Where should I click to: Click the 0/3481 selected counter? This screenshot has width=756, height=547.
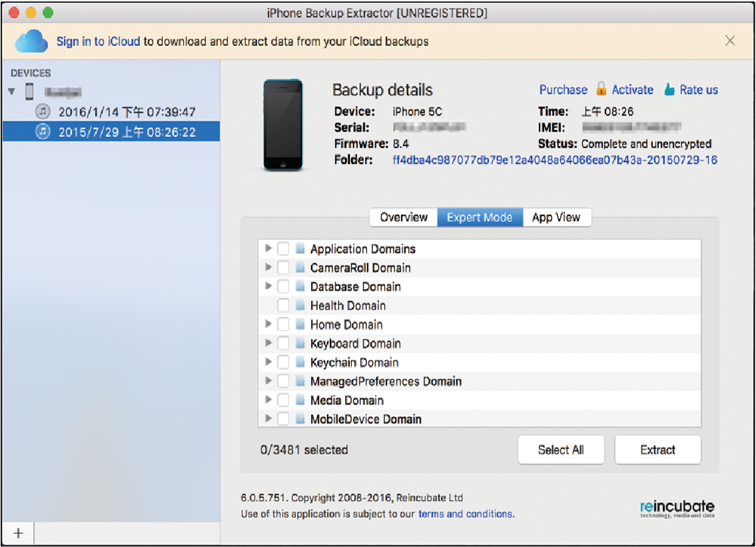pyautogui.click(x=303, y=449)
